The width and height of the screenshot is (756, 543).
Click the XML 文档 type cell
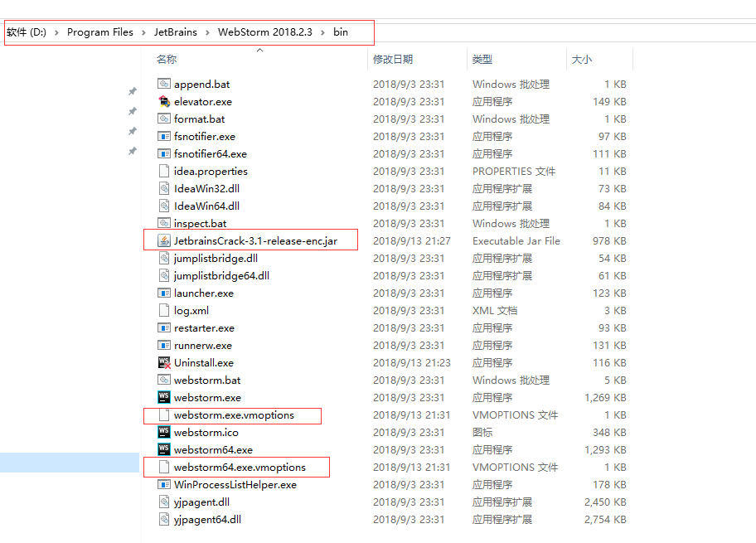[495, 311]
